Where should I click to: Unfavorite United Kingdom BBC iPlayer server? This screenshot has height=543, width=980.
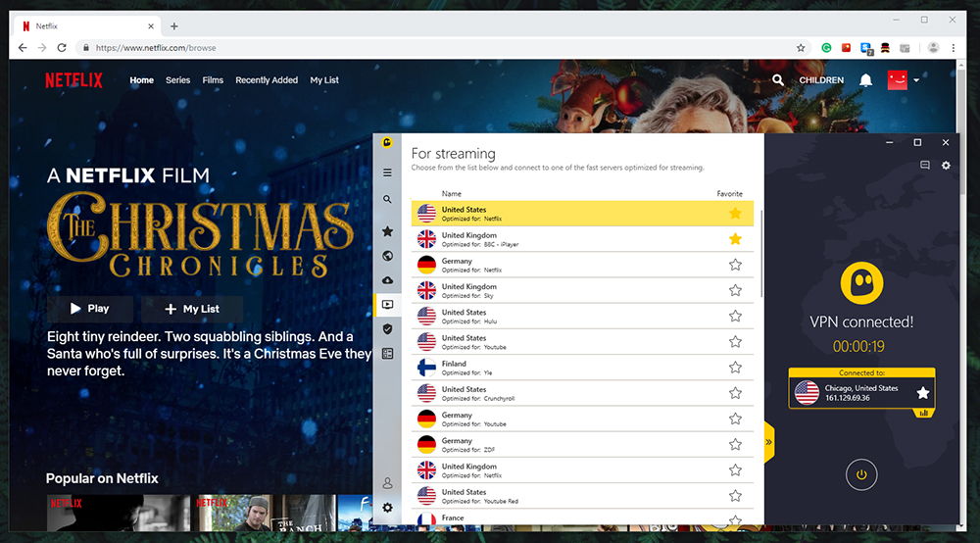click(x=735, y=239)
